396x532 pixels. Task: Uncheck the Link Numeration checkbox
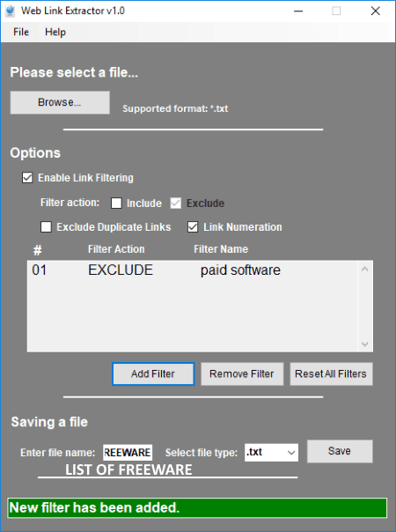pos(193,227)
